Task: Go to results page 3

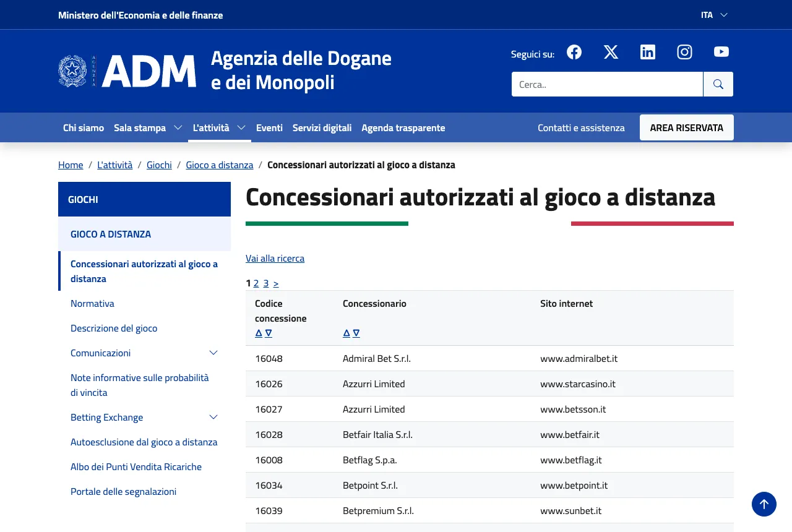Action: click(x=266, y=283)
